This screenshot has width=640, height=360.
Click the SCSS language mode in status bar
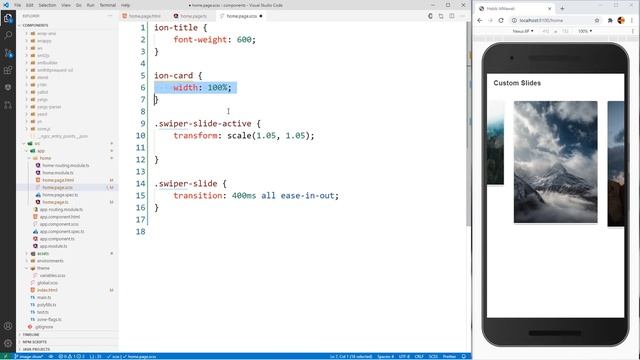pyautogui.click(x=433, y=356)
